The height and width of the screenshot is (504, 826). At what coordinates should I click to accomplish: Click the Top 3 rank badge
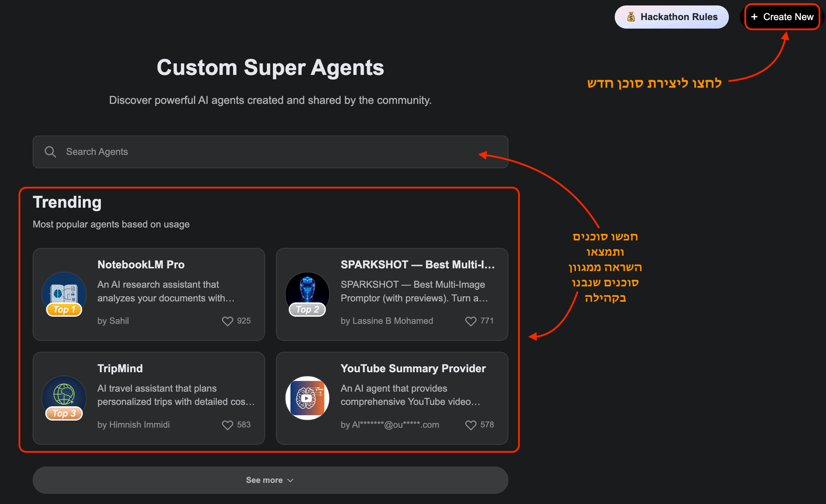64,413
